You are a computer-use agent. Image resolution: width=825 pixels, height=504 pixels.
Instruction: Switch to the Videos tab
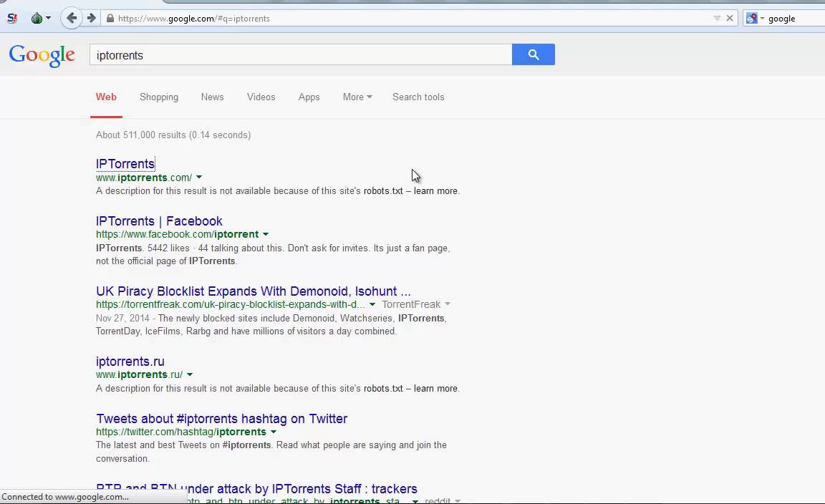261,97
